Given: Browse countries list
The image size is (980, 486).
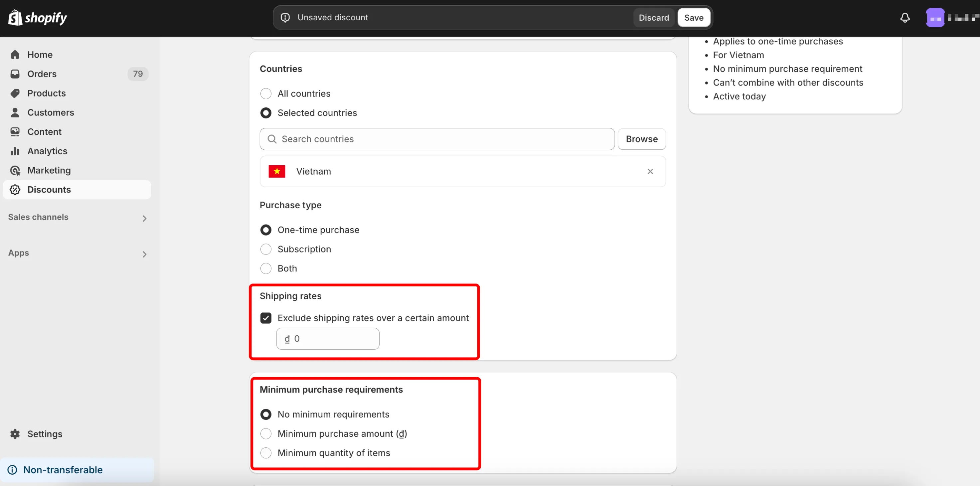Looking at the screenshot, I should coord(641,139).
